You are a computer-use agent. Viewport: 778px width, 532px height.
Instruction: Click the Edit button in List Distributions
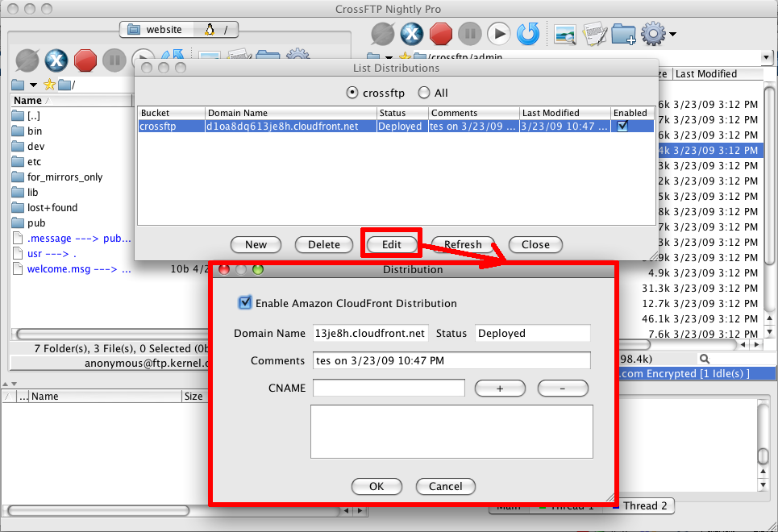[392, 245]
